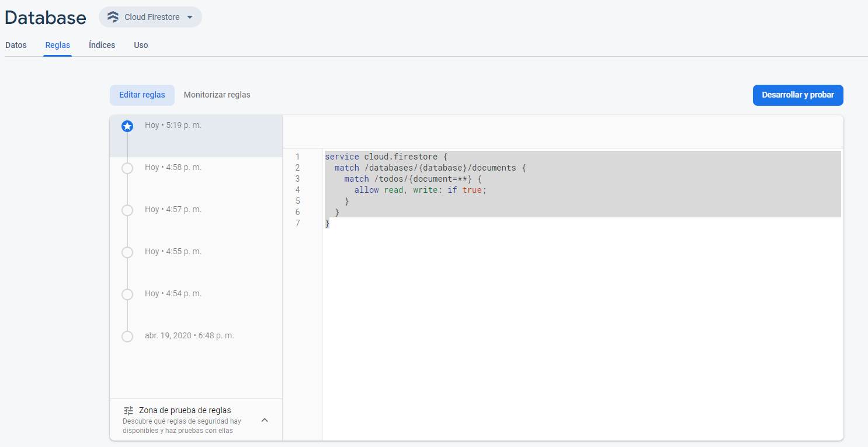Click the dropdown arrow beside Cloud Firestore
The width and height of the screenshot is (868, 447).
coord(189,18)
